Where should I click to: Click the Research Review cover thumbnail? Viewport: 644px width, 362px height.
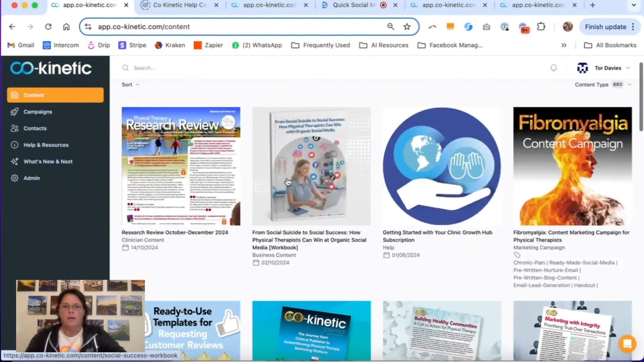tap(181, 166)
